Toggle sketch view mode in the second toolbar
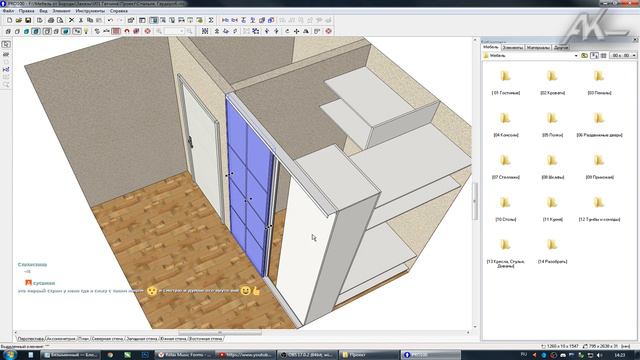Viewport: 640px width, 360px height. (17, 31)
